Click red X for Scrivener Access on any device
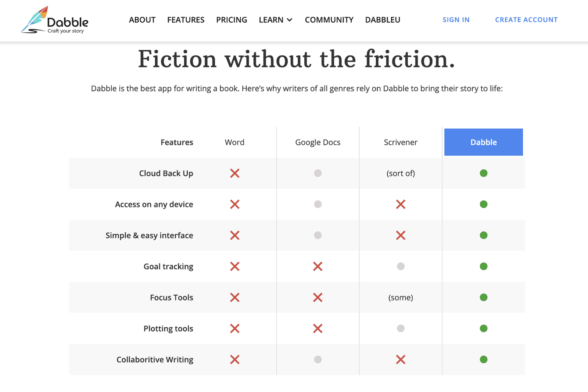 tap(401, 204)
